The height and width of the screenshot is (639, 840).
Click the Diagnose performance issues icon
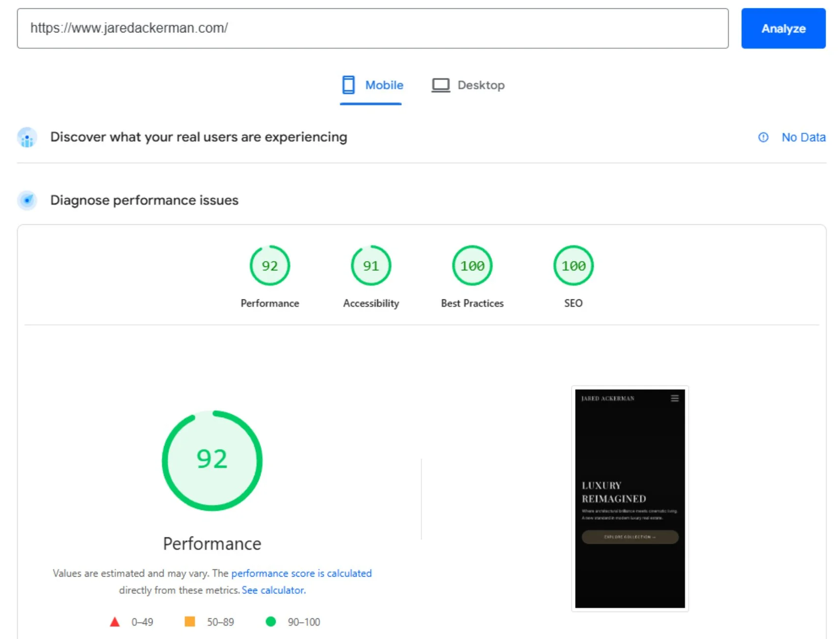point(27,200)
